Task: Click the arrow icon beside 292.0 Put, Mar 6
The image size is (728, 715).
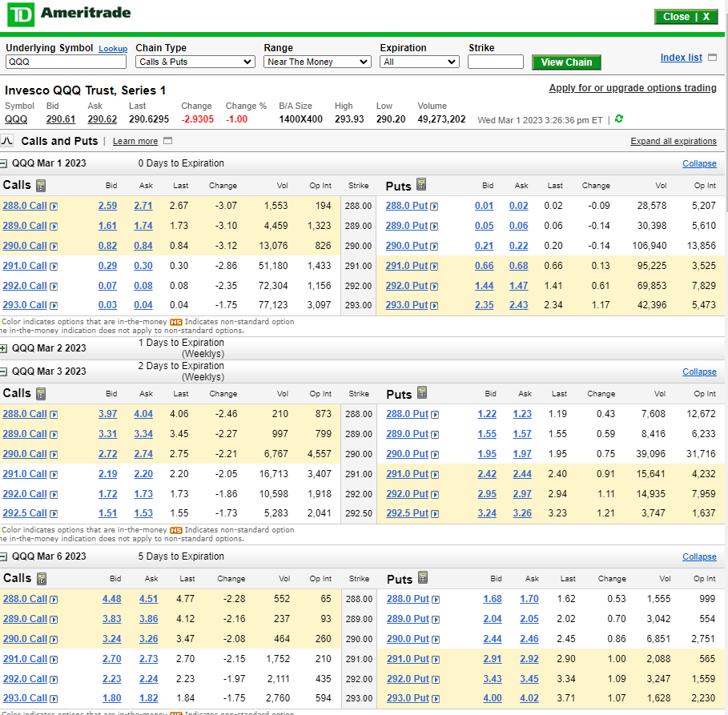Action: pyautogui.click(x=436, y=680)
